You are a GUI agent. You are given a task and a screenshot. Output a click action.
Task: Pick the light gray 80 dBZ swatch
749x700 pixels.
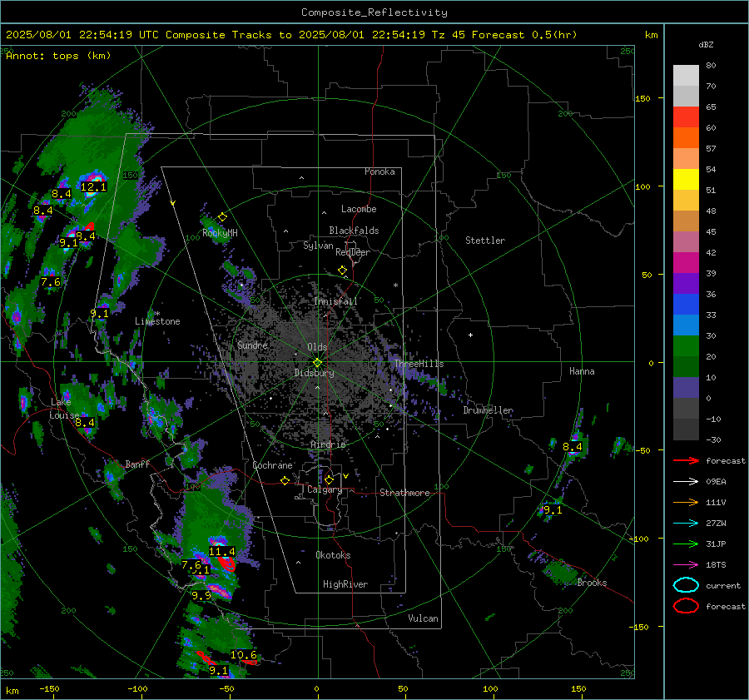[x=686, y=76]
